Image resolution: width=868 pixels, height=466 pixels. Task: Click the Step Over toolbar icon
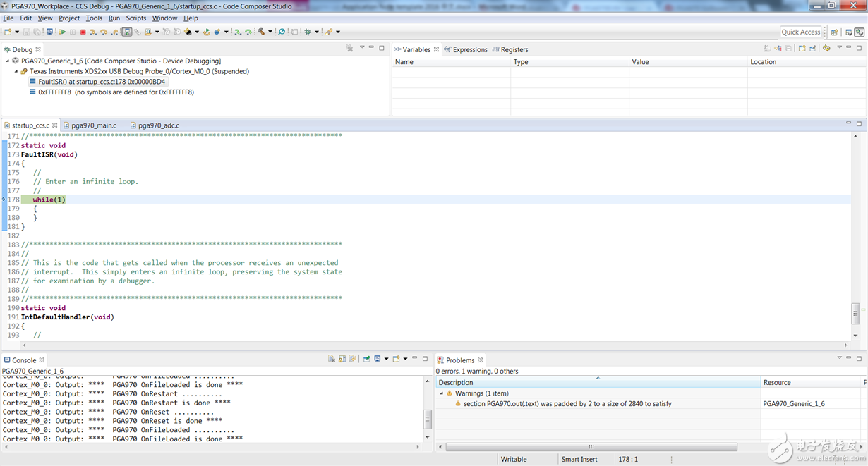103,32
